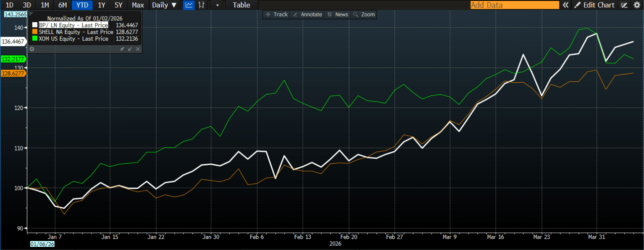This screenshot has height=250, width=644.
Task: Pin the legend box
Action: (122, 49)
